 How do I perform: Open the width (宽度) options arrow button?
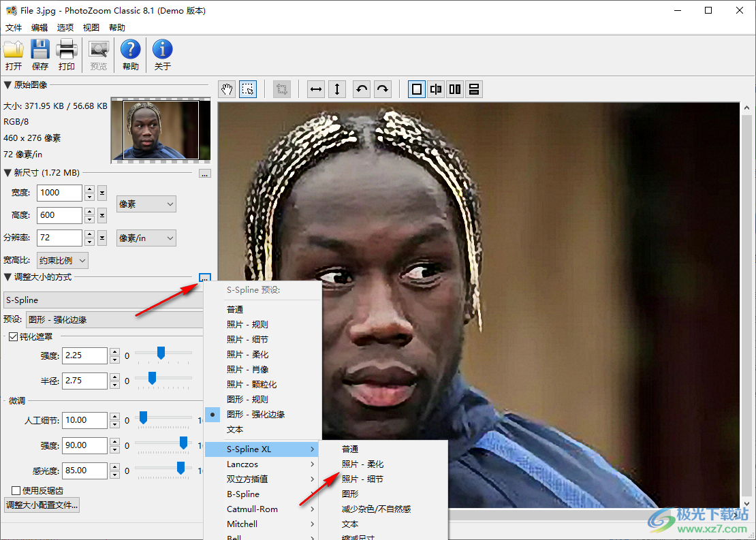102,193
